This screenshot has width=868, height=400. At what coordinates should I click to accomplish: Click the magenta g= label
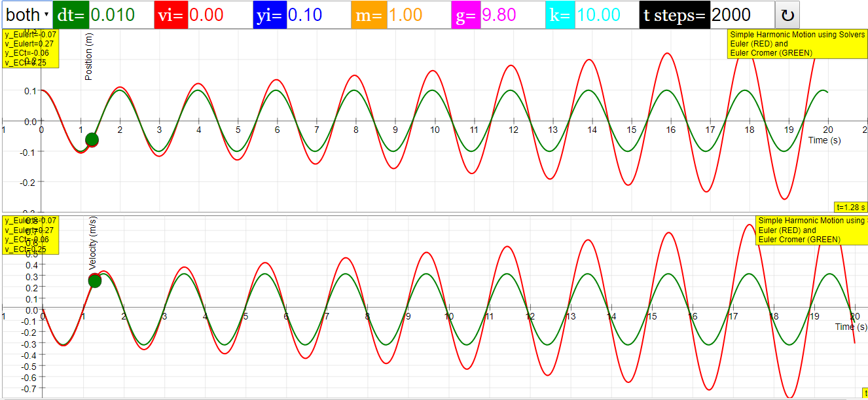[466, 15]
